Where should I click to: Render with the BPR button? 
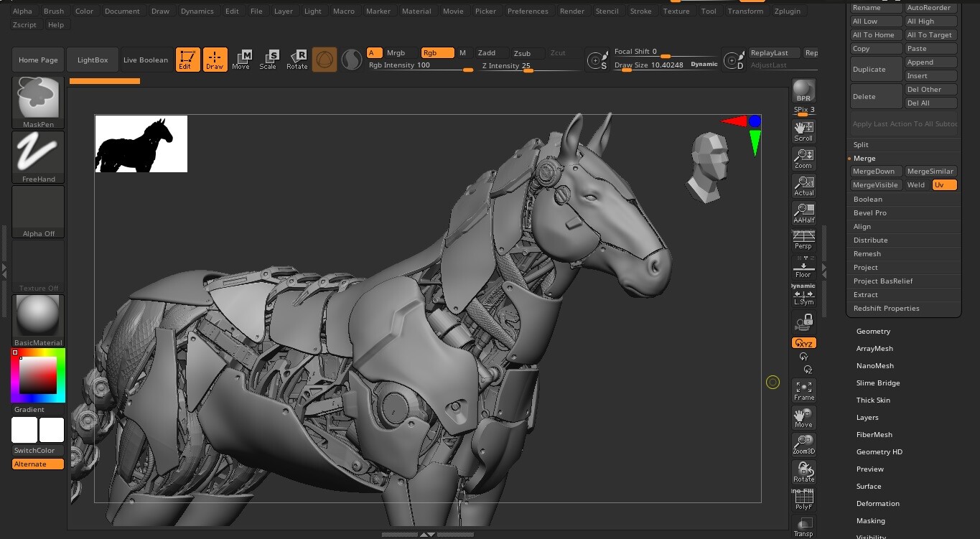tap(803, 91)
